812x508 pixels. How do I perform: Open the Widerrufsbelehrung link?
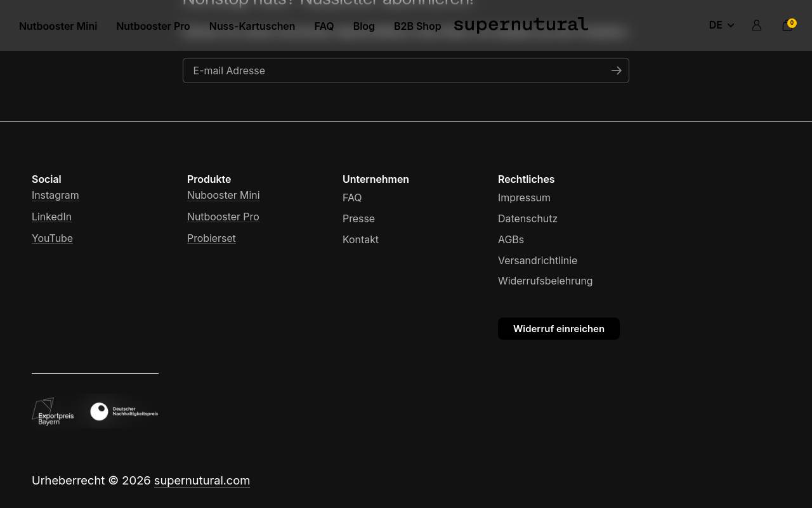pyautogui.click(x=545, y=281)
